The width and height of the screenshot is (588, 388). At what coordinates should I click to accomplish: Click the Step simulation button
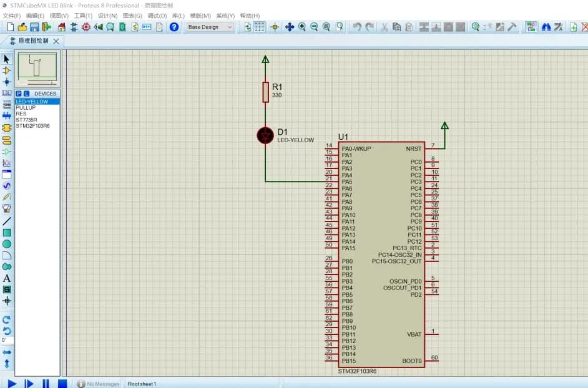(x=29, y=384)
